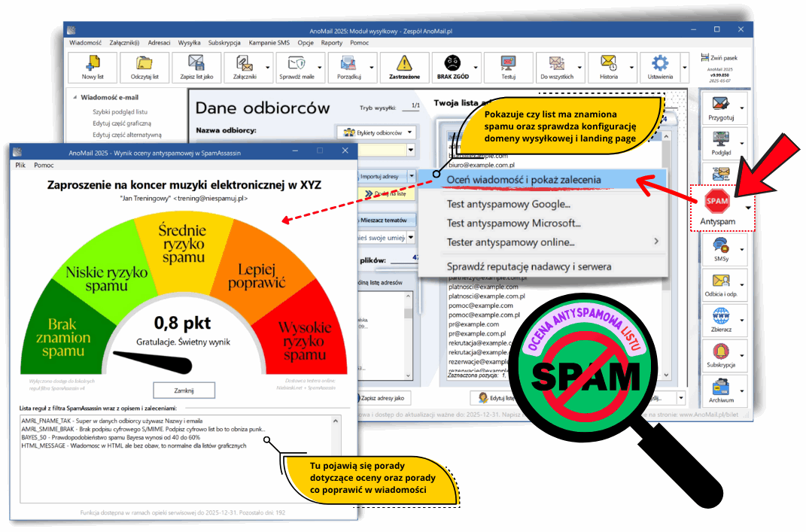Screen dimensions: 806x532
Task: Open the Tester antyspamowy online... submenu
Action: (543, 242)
